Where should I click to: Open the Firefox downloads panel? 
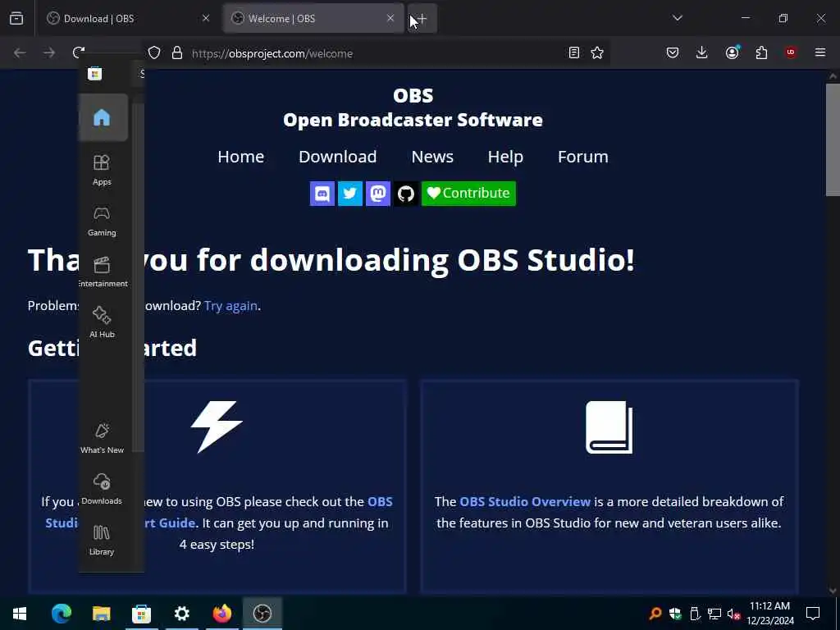tap(702, 52)
